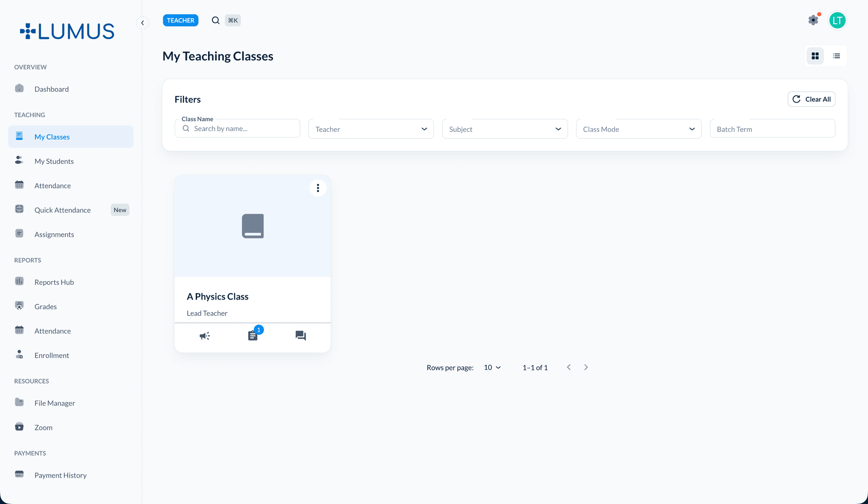Open Dashboard in the sidebar
This screenshot has width=868, height=504.
(71, 89)
